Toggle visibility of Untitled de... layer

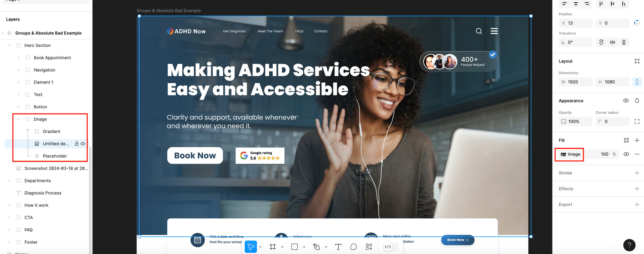tap(83, 144)
